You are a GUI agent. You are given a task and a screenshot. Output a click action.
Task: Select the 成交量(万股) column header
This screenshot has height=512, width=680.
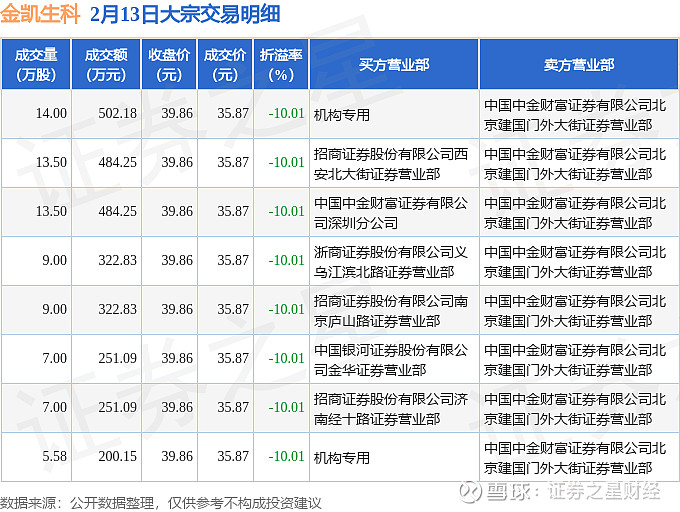[36, 65]
